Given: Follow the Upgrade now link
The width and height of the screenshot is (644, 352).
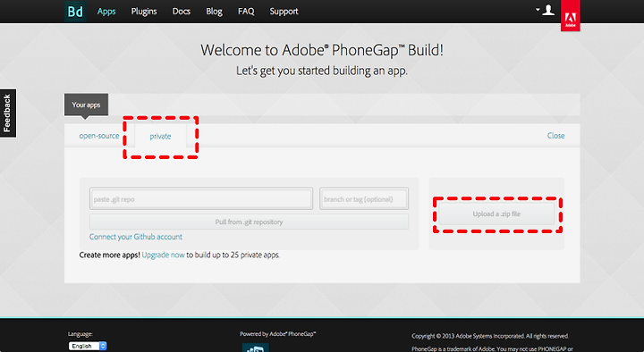Looking at the screenshot, I should click(163, 255).
